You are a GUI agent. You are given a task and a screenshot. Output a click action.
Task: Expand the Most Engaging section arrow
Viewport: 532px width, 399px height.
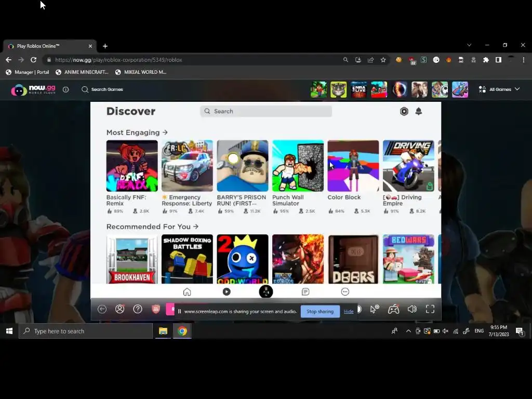165,132
